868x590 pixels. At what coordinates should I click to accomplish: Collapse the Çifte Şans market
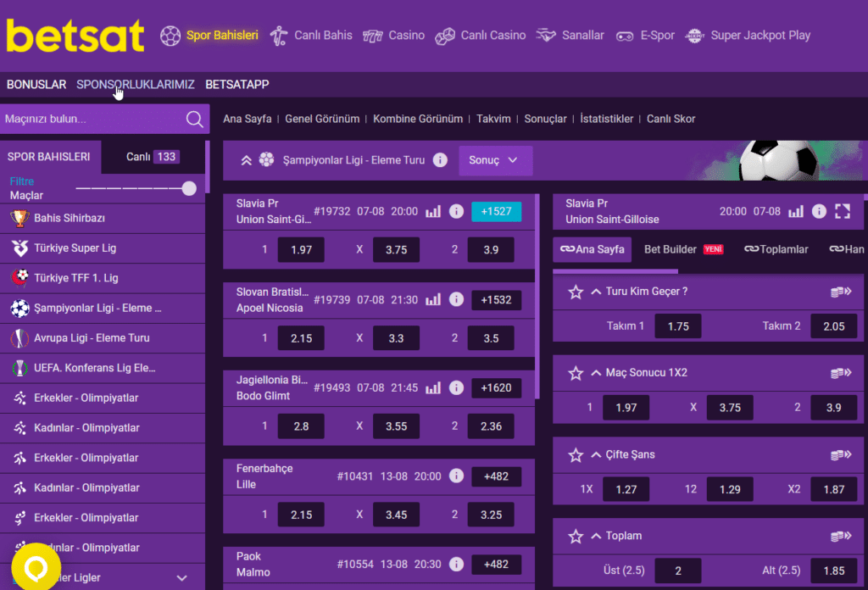tap(596, 455)
